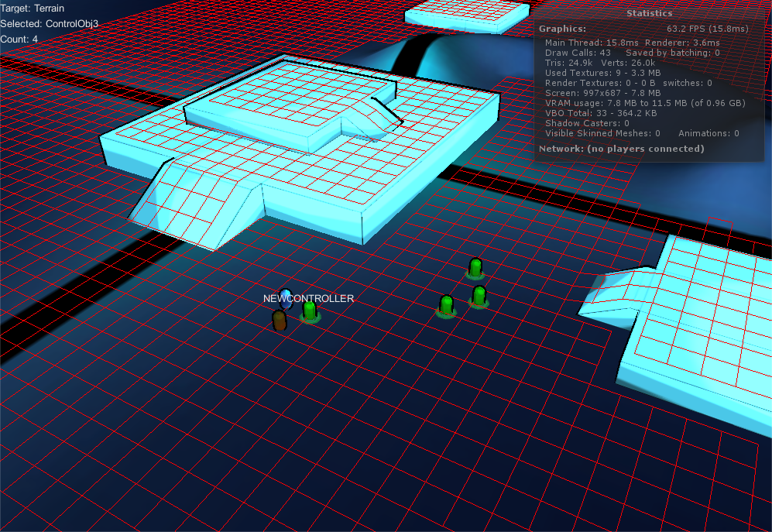Click the VRAM usage line in Statistics
The image size is (772, 532).
(x=645, y=103)
